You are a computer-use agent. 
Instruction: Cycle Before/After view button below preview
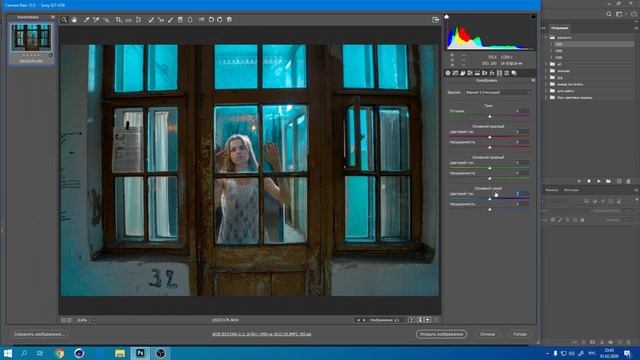(x=412, y=320)
